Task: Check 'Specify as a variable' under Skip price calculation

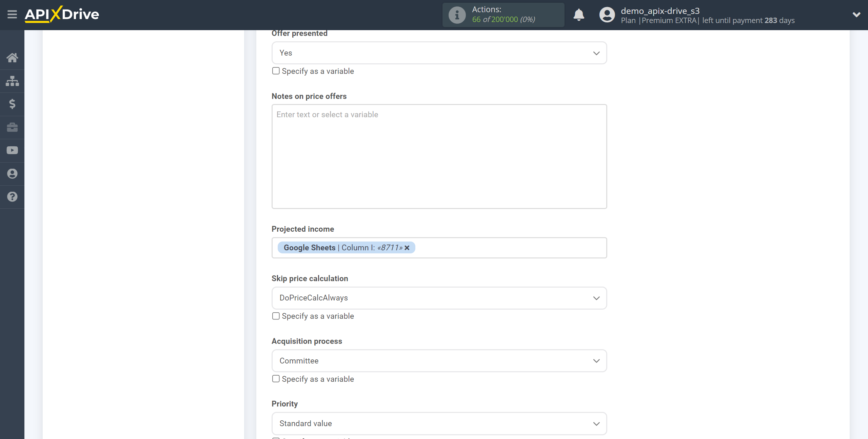Action: point(276,316)
